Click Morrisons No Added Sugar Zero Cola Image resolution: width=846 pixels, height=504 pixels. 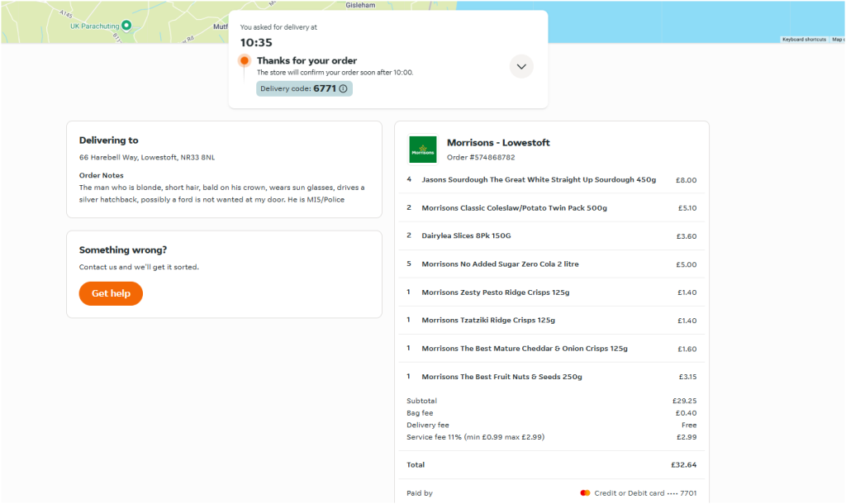500,264
